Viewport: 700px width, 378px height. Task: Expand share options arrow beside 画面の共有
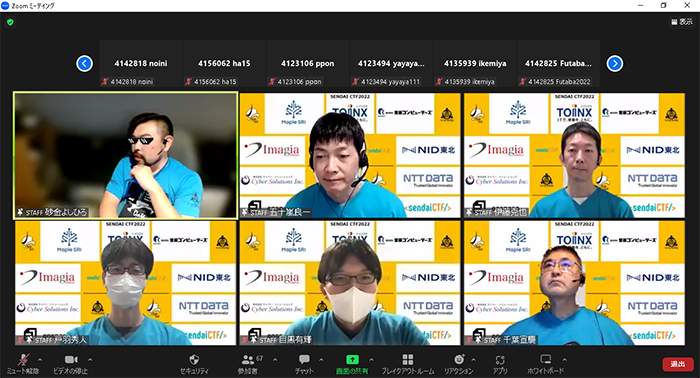pos(371,359)
